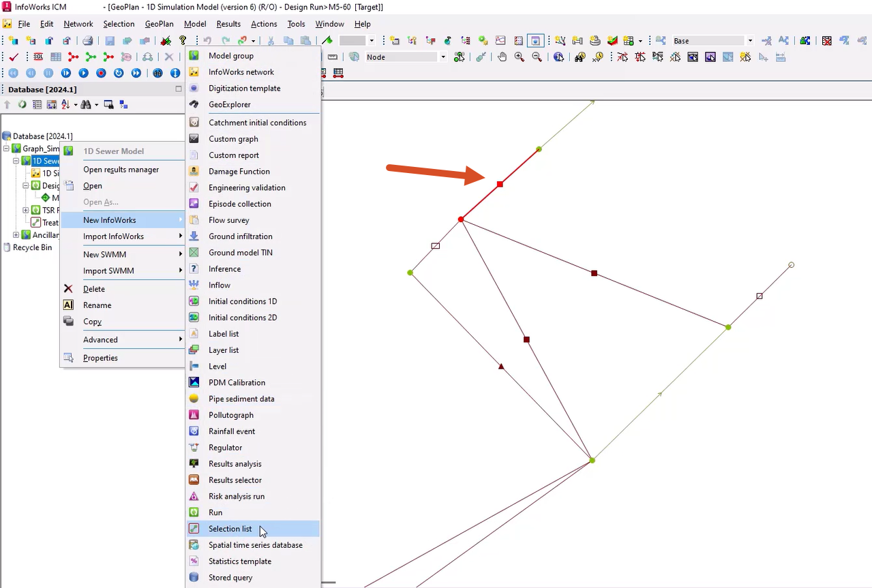Open the Redo history dropdown arrow
The image size is (872, 588).
[x=252, y=41]
